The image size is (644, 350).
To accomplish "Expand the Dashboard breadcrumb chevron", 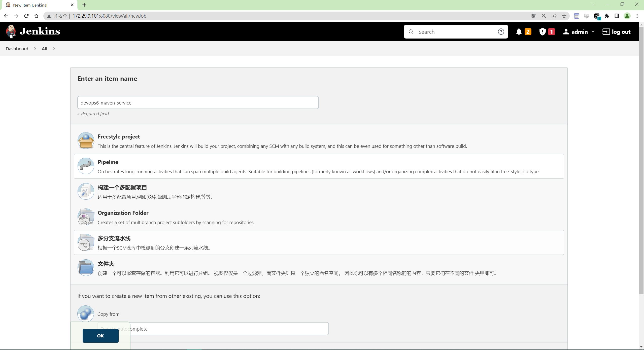I will tap(35, 49).
